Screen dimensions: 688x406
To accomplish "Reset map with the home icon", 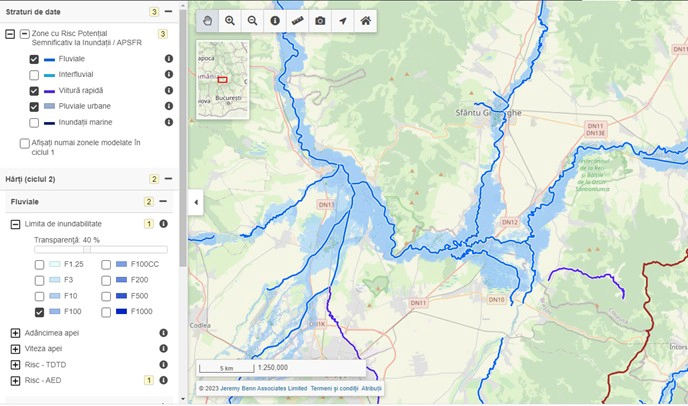I will 366,20.
